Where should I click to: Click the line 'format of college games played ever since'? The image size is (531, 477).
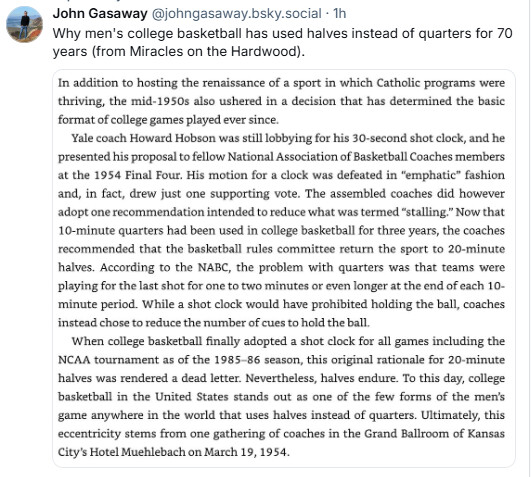pos(168,120)
